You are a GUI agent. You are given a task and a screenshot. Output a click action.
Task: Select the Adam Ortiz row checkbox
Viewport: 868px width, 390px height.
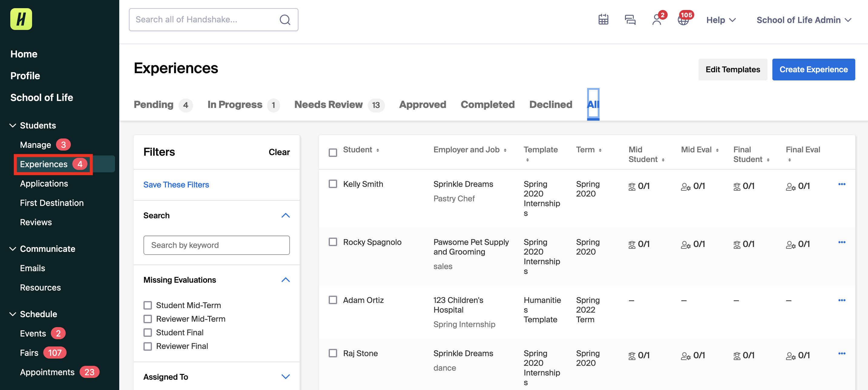333,300
